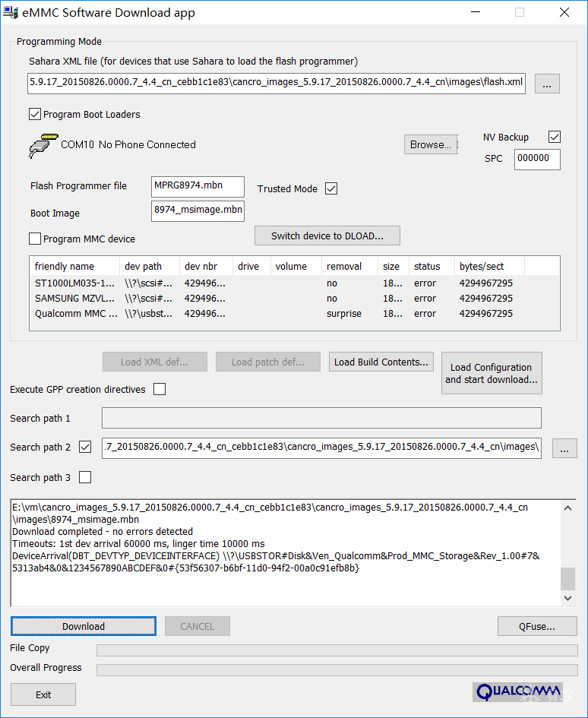Select the Qualcomm MMC device row
This screenshot has width=588, height=718.
(x=295, y=314)
